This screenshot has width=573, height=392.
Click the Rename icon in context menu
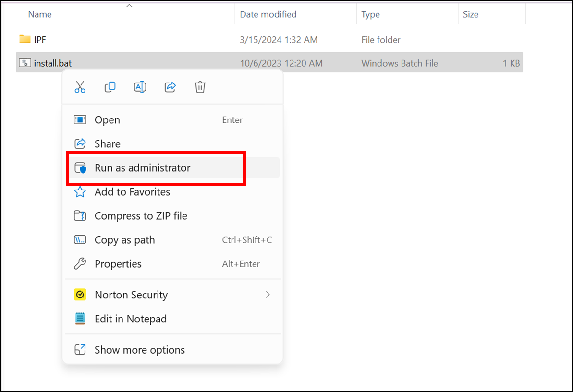point(140,87)
